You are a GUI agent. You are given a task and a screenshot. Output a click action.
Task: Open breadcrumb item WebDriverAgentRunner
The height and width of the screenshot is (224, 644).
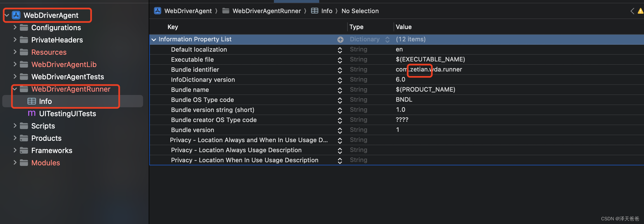(x=267, y=11)
